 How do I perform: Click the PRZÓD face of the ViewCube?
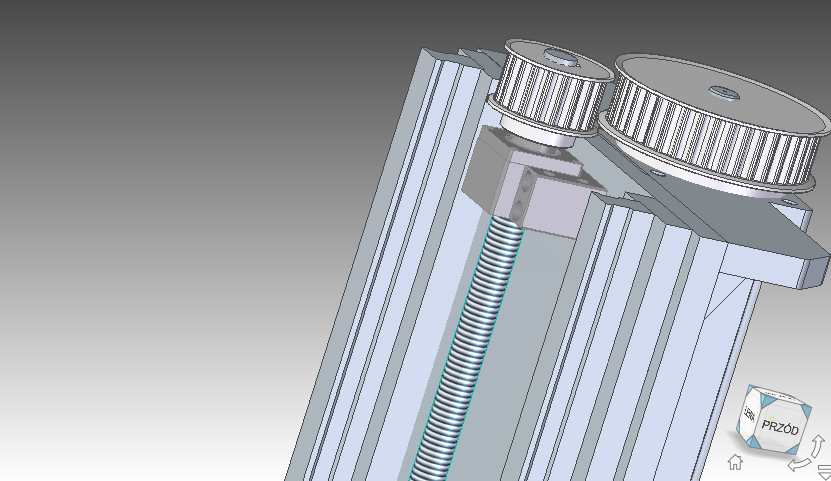780,427
